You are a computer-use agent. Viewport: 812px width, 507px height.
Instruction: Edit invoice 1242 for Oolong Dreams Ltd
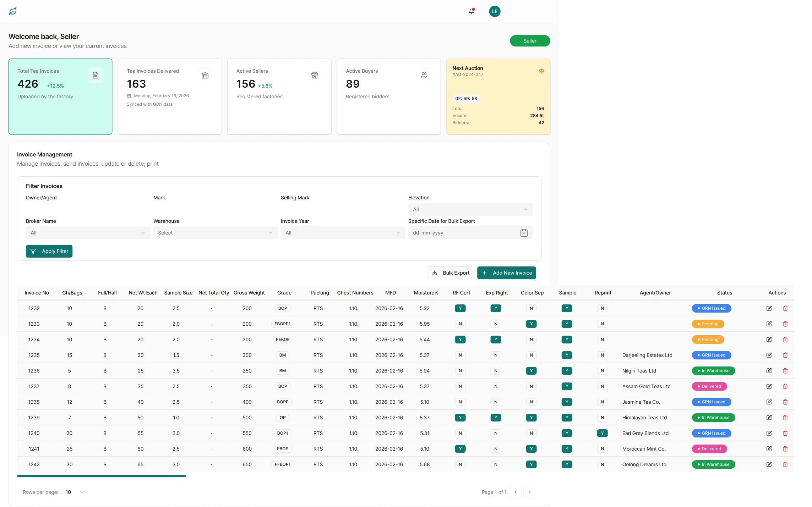pos(769,464)
